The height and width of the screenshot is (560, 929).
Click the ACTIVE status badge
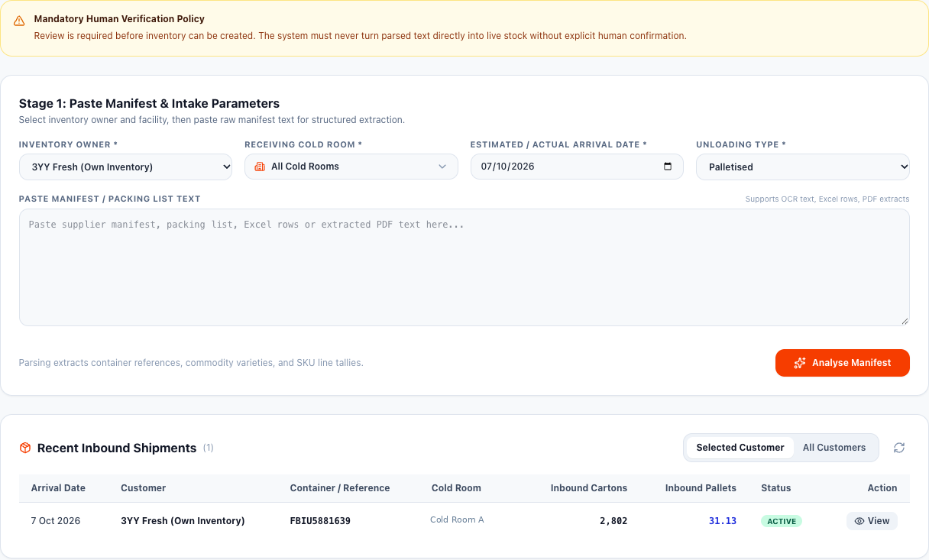782,521
